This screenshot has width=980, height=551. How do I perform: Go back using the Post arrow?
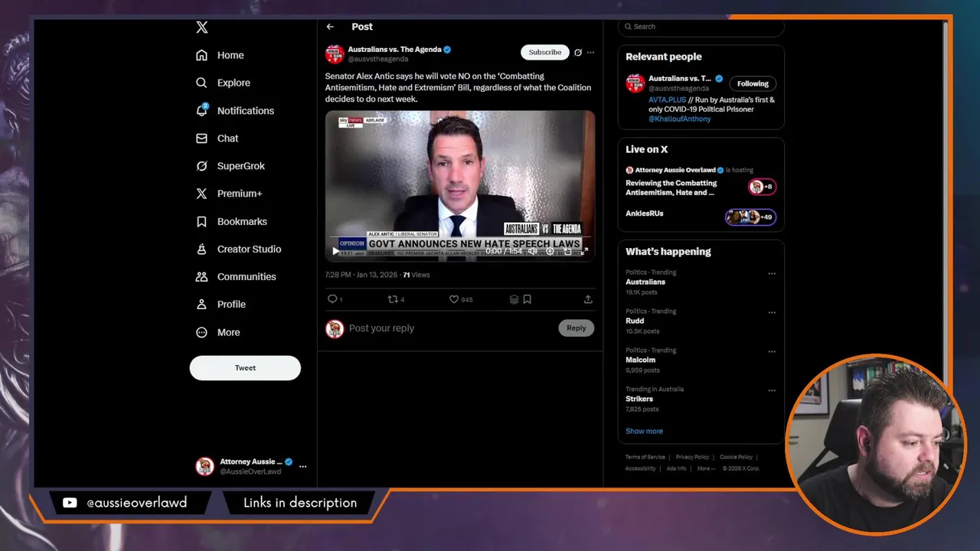click(330, 27)
